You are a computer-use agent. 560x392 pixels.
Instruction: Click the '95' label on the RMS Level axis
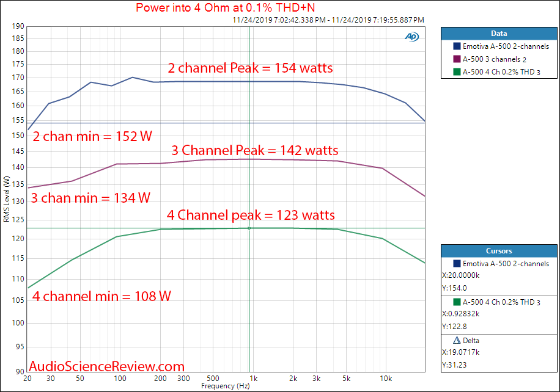(20, 346)
